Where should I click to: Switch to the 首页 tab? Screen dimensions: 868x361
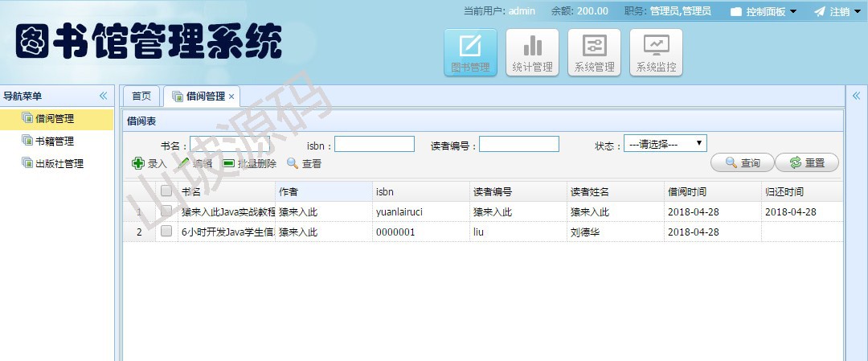141,96
